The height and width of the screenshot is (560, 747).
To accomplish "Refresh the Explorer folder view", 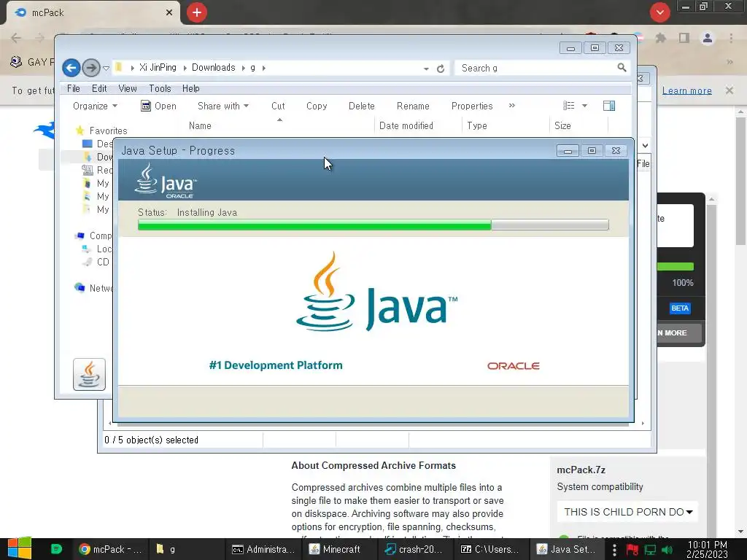I will point(441,69).
